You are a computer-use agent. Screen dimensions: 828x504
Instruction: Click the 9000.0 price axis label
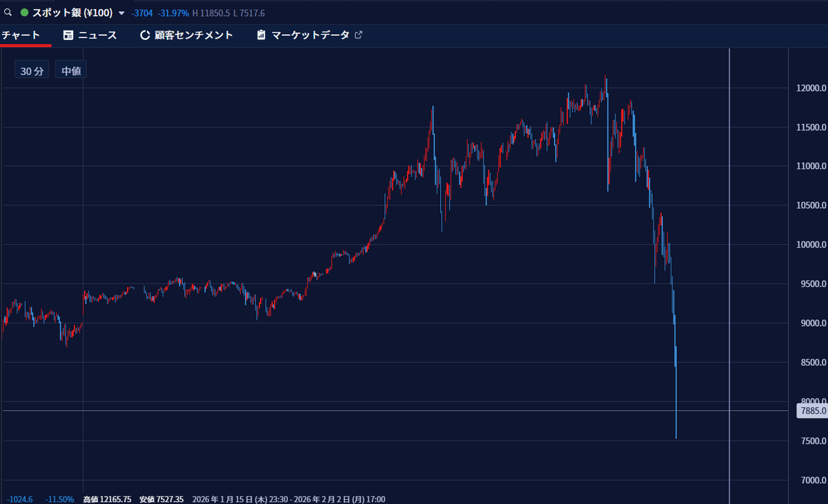[x=812, y=323]
